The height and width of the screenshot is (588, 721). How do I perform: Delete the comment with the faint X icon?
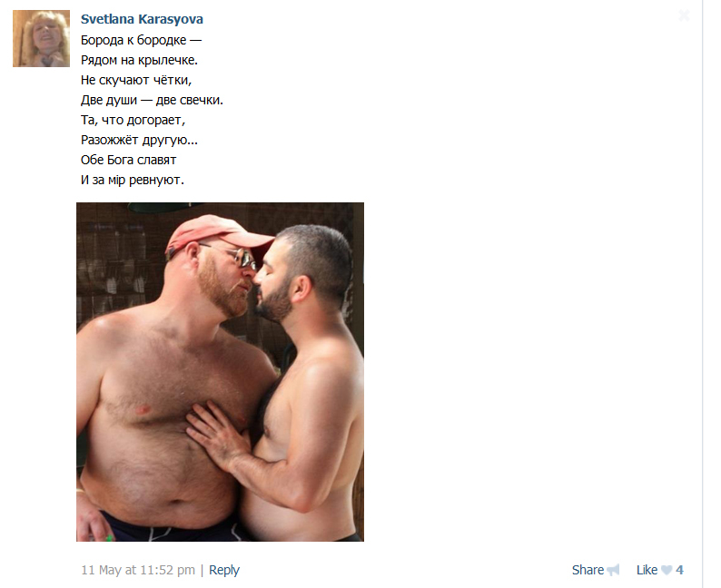(684, 15)
